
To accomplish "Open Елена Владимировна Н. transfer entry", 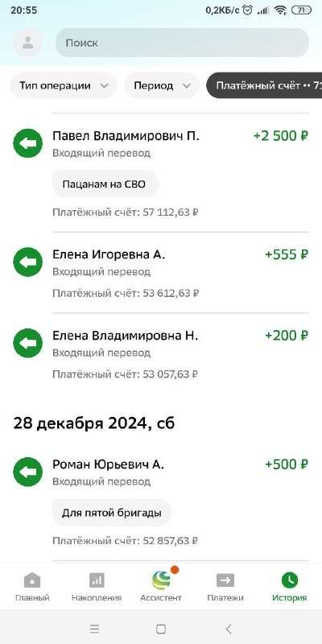I will pyautogui.click(x=161, y=353).
